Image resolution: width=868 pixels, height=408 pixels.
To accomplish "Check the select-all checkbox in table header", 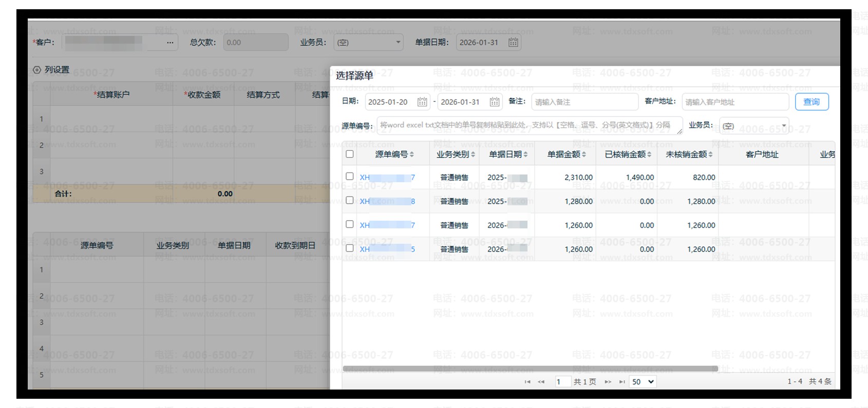I will point(350,154).
